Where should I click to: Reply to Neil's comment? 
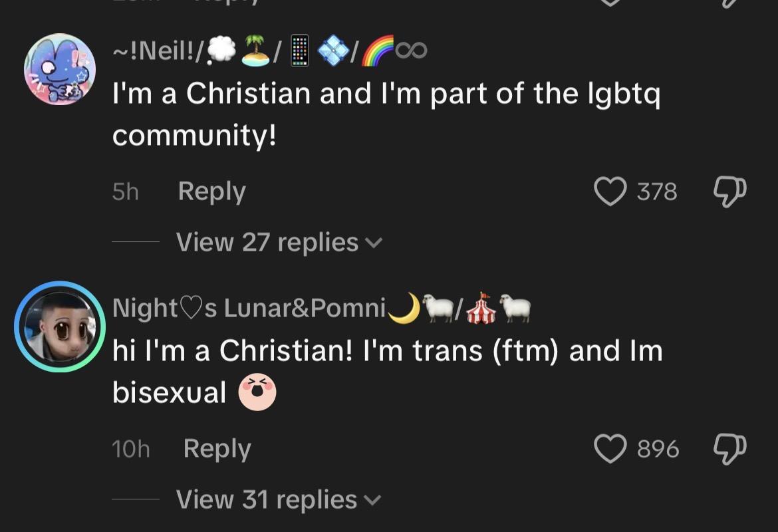pos(211,192)
